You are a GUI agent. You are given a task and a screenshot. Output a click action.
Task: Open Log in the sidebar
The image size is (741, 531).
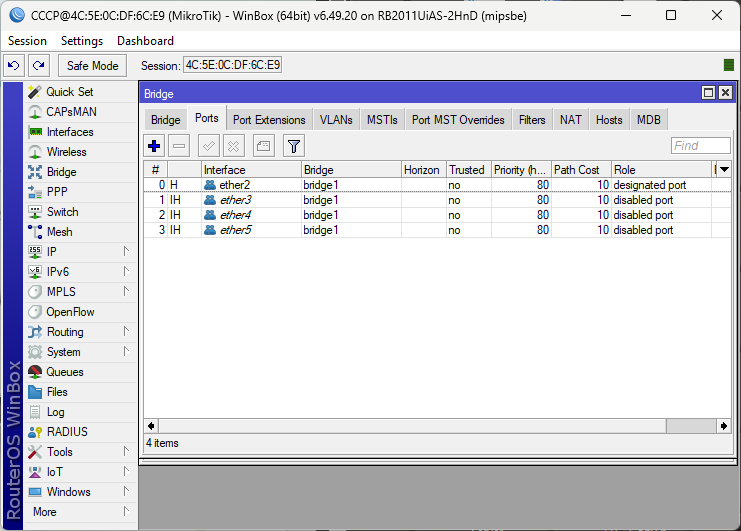click(x=80, y=412)
